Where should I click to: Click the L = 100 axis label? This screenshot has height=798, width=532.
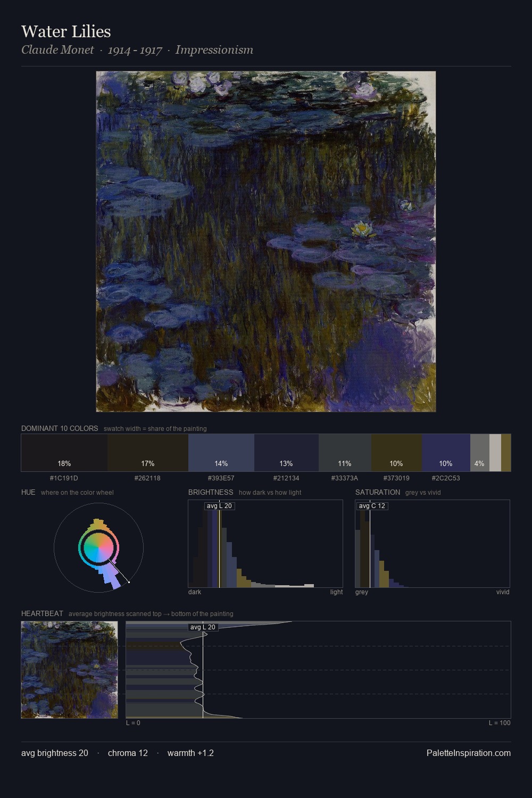coord(500,723)
